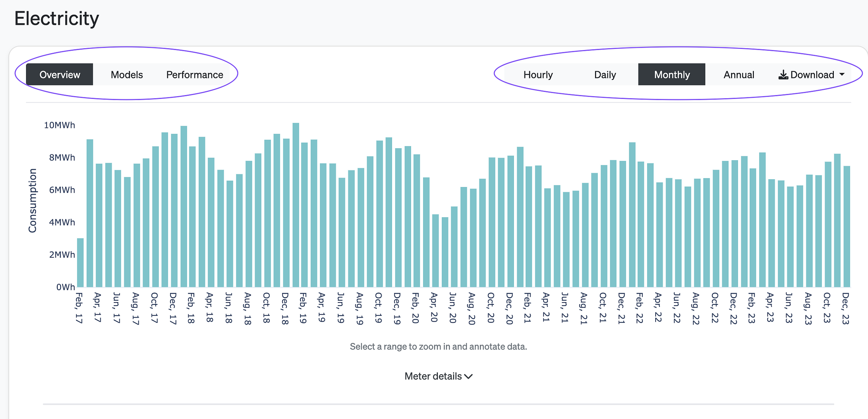Open the Download dropdown caret

[842, 74]
